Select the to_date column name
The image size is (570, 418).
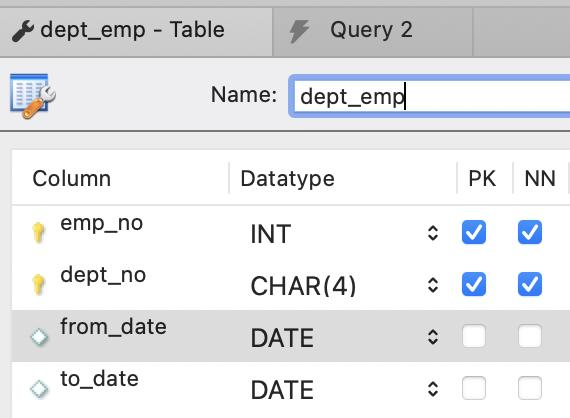(99, 379)
